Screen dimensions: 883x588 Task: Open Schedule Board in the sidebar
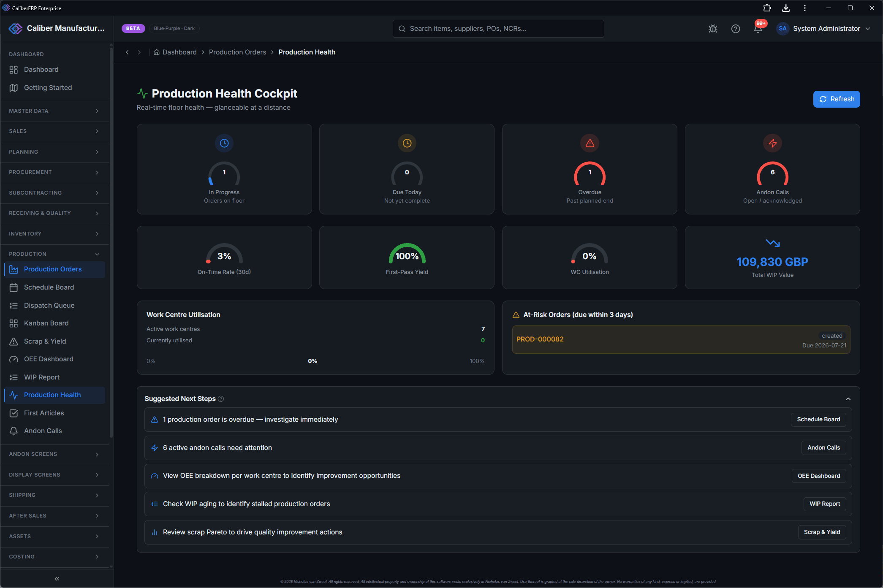coord(54,287)
